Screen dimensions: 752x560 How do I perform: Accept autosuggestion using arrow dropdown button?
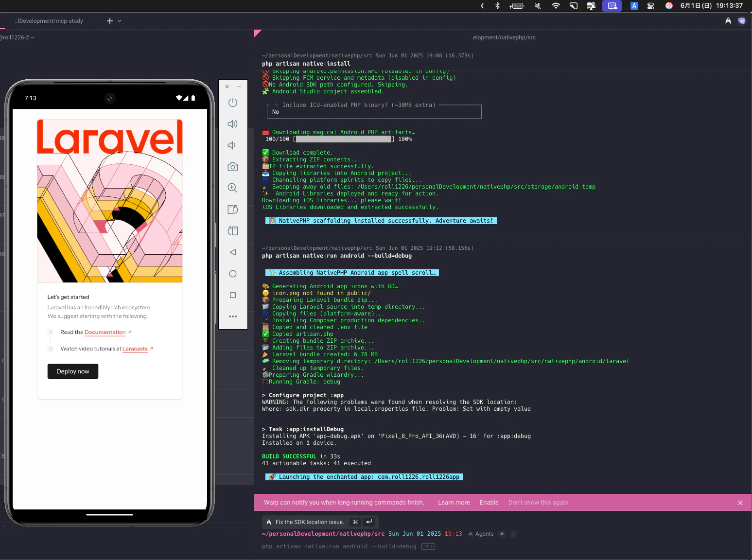point(428,546)
